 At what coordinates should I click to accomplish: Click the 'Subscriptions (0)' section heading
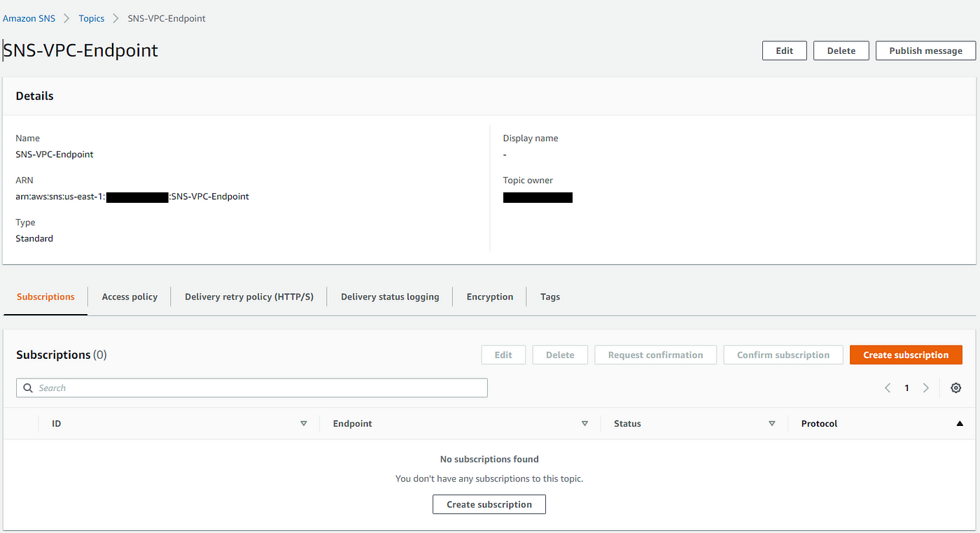coord(62,355)
